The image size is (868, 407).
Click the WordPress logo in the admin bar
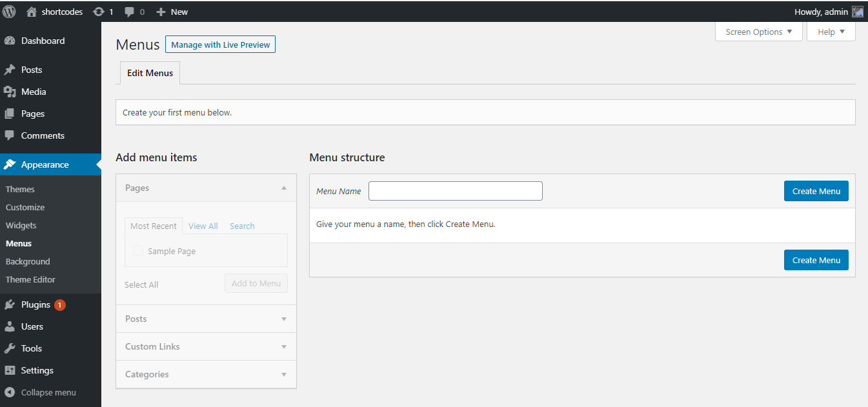point(9,11)
